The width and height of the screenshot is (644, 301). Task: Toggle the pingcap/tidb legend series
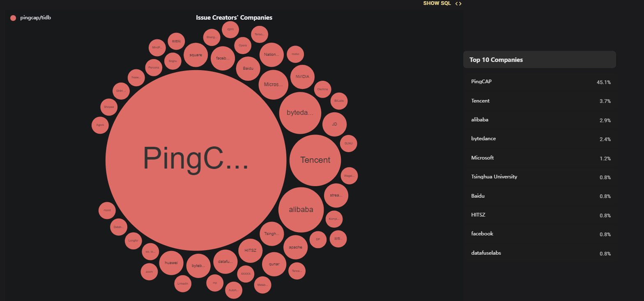coord(35,18)
